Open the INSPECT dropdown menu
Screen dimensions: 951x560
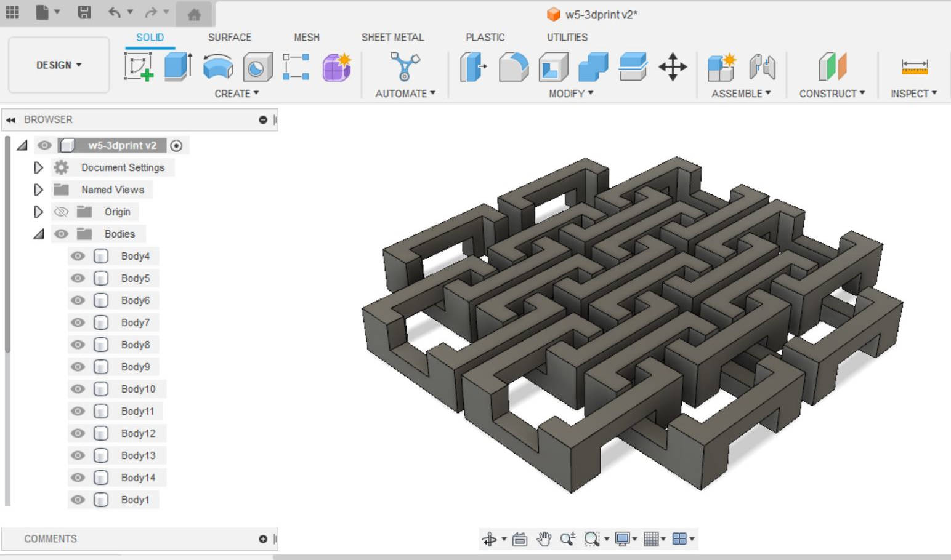point(913,94)
